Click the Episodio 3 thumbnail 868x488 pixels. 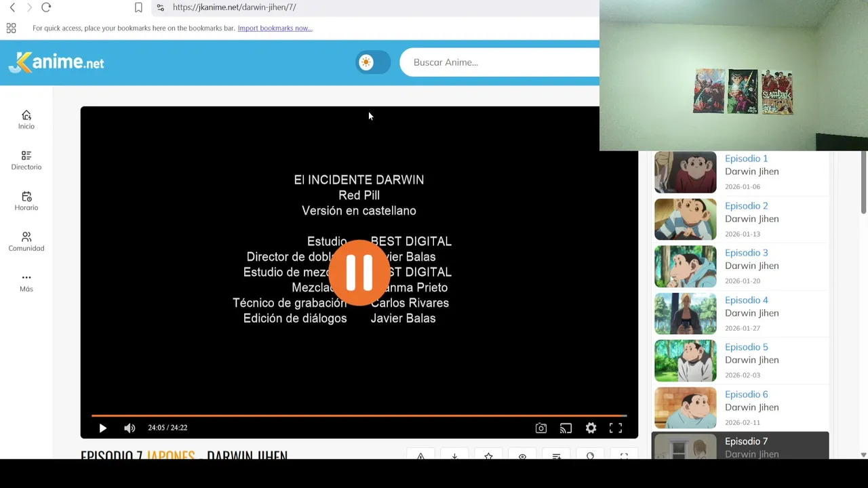click(685, 266)
